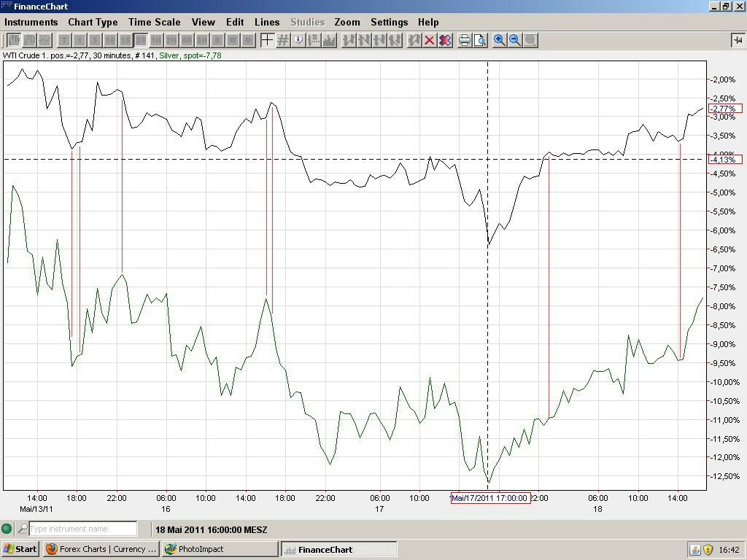Image resolution: width=747 pixels, height=560 pixels.
Task: Open the Instruments menu
Action: coord(31,22)
